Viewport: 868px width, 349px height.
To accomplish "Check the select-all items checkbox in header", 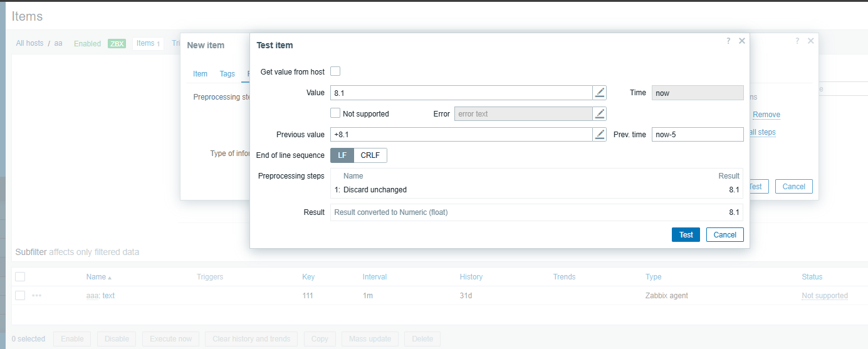I will pyautogui.click(x=20, y=277).
